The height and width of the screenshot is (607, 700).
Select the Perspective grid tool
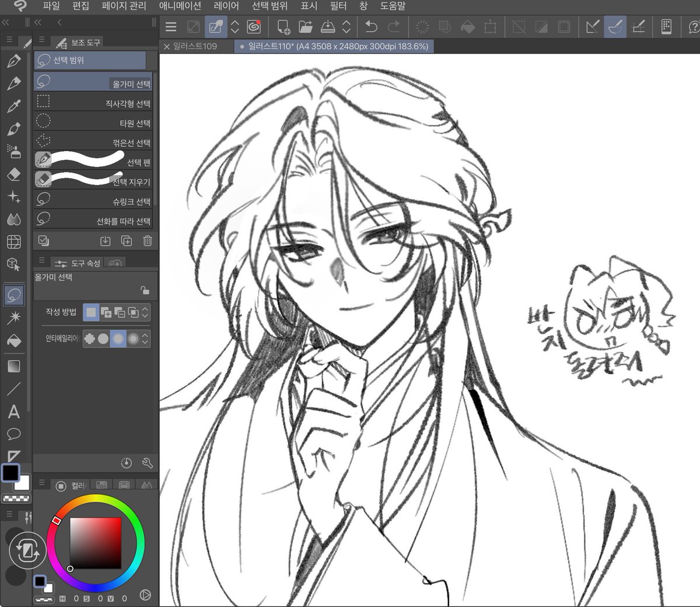[x=14, y=242]
